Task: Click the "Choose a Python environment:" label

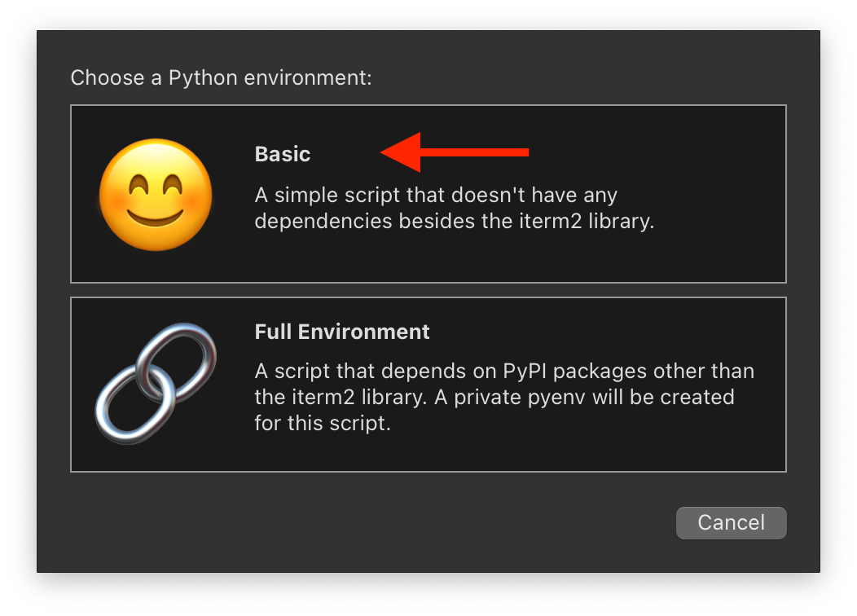Action: pos(221,78)
